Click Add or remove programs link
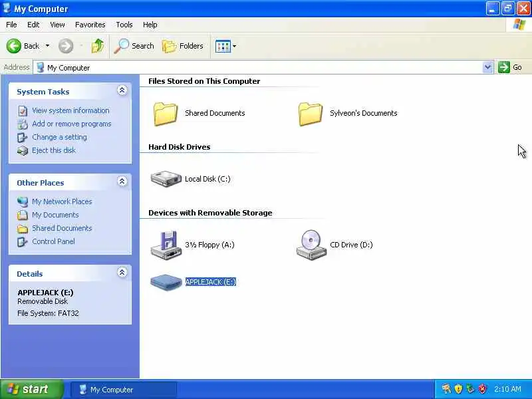 72,124
